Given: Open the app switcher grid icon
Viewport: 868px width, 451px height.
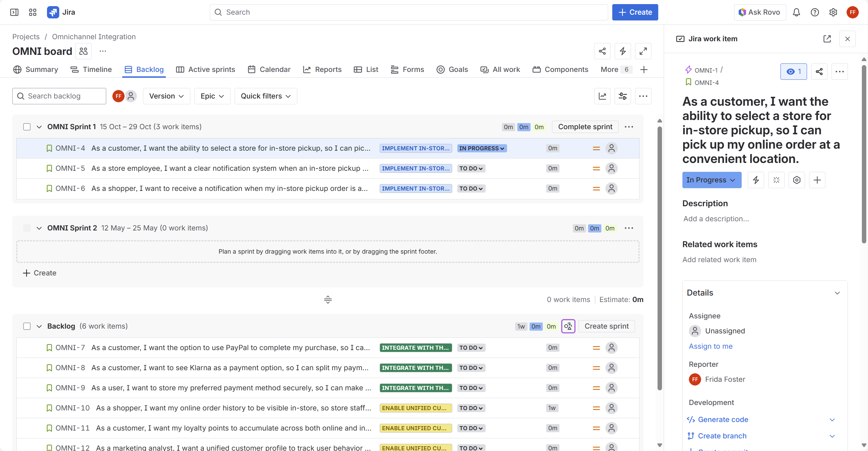Looking at the screenshot, I should coord(33,12).
